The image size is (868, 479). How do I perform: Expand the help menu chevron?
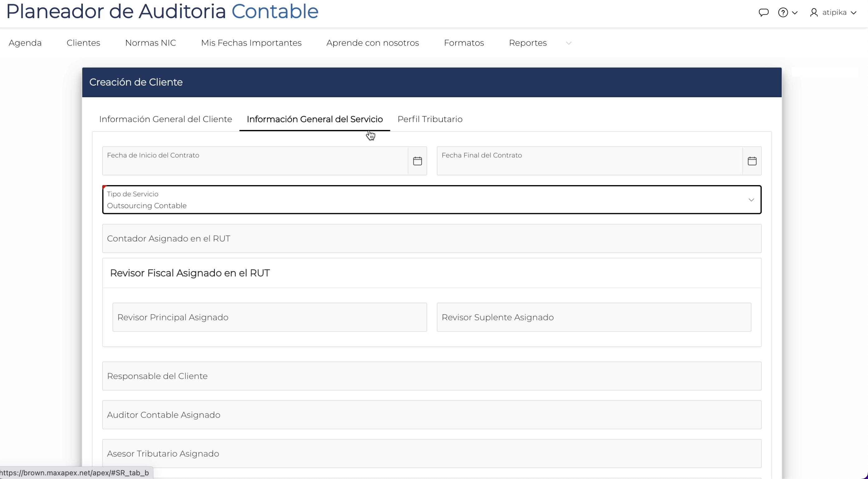click(x=795, y=13)
